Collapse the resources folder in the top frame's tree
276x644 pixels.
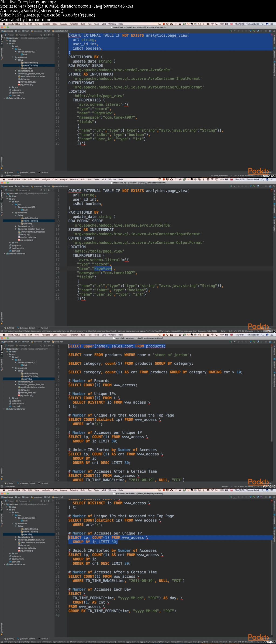pyautogui.click(x=13, y=57)
